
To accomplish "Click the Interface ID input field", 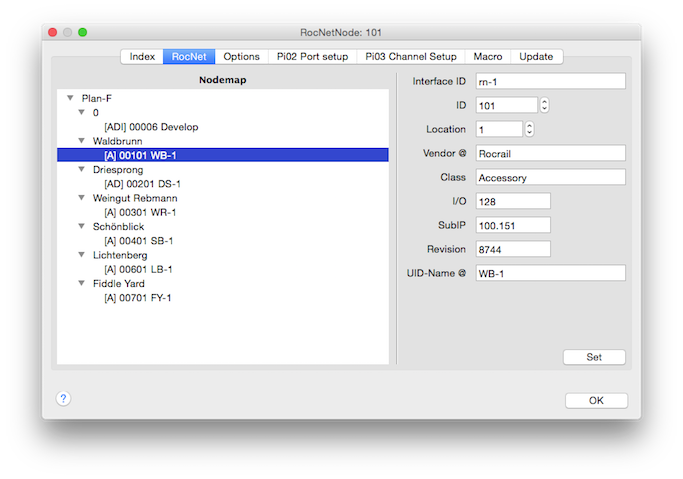I will 550,81.
